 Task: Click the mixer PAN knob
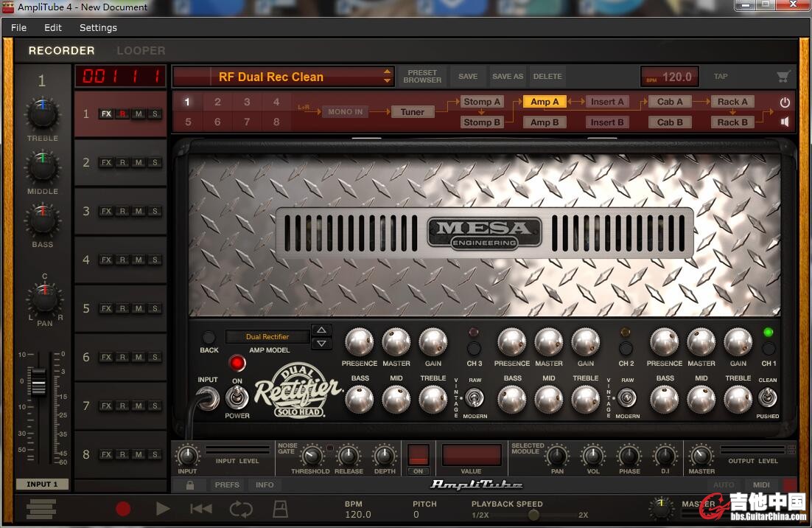pos(44,297)
